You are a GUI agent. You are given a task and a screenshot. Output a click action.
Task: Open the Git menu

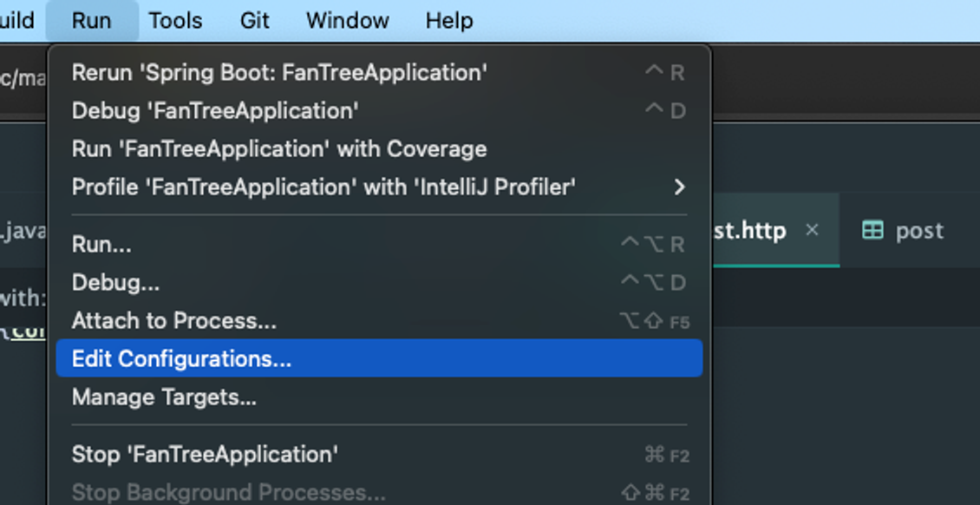click(x=253, y=20)
